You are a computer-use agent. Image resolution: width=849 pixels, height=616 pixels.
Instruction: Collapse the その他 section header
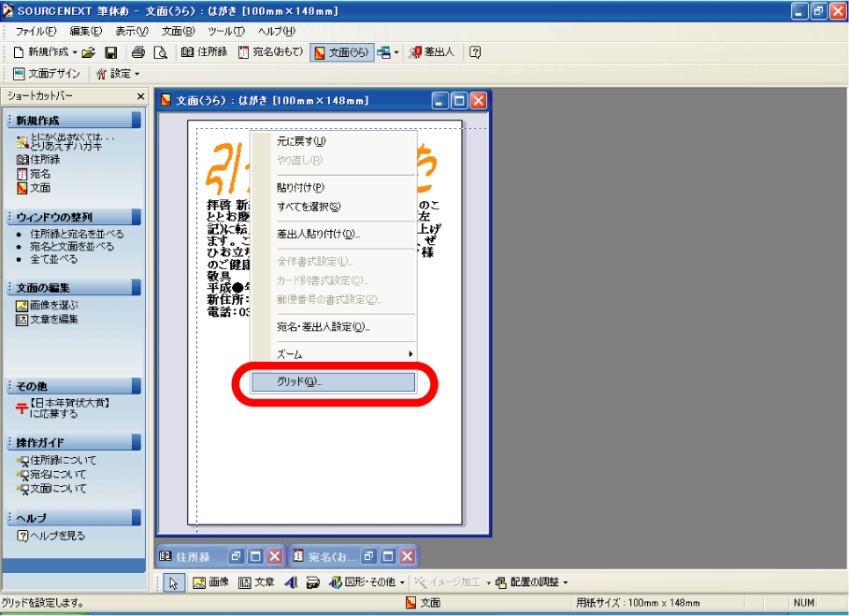[74, 386]
